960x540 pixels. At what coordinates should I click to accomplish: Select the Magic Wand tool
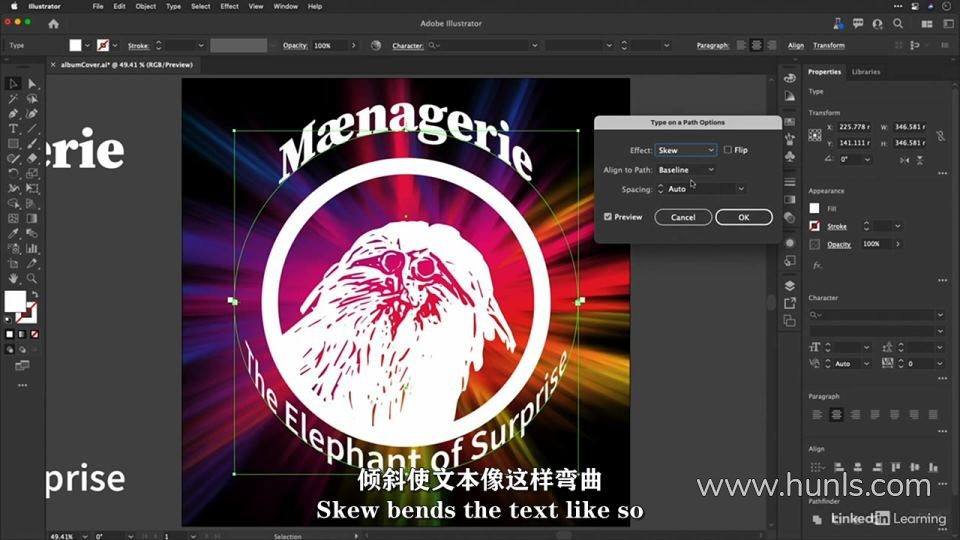[x=13, y=99]
